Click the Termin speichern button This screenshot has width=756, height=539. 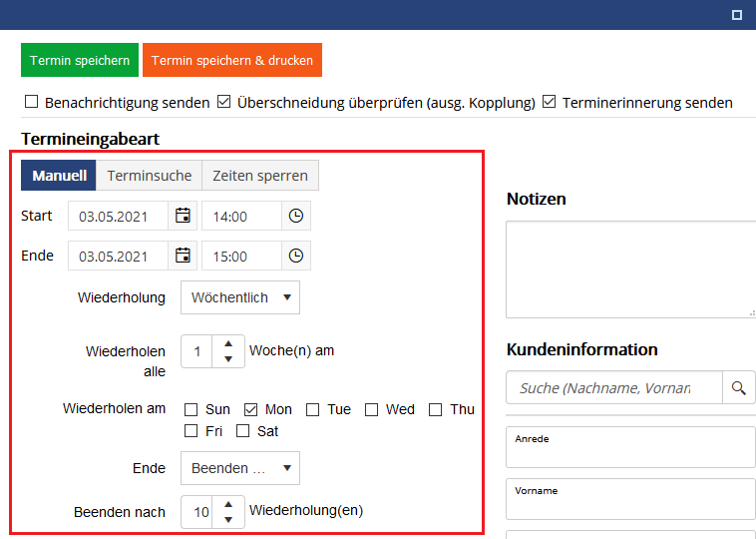point(80,60)
